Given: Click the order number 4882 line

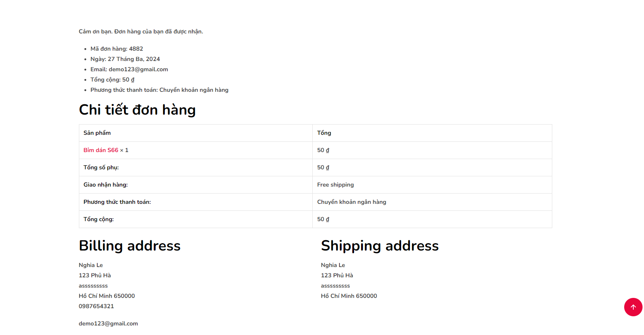Looking at the screenshot, I should pos(117,49).
